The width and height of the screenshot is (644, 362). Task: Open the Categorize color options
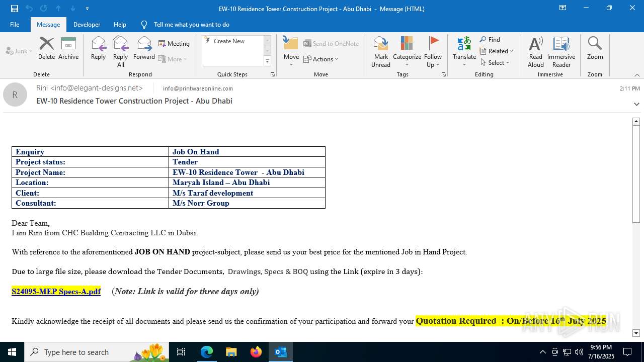coord(407,52)
